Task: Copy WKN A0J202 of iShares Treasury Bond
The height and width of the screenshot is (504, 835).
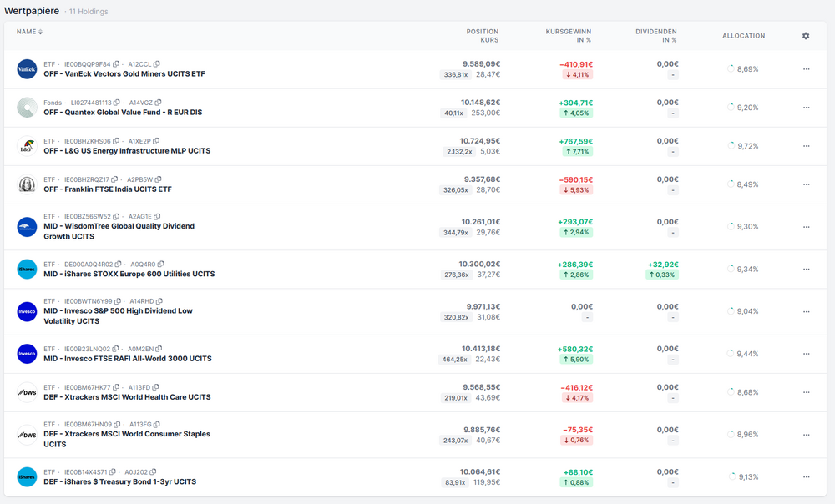Action: [x=153, y=472]
